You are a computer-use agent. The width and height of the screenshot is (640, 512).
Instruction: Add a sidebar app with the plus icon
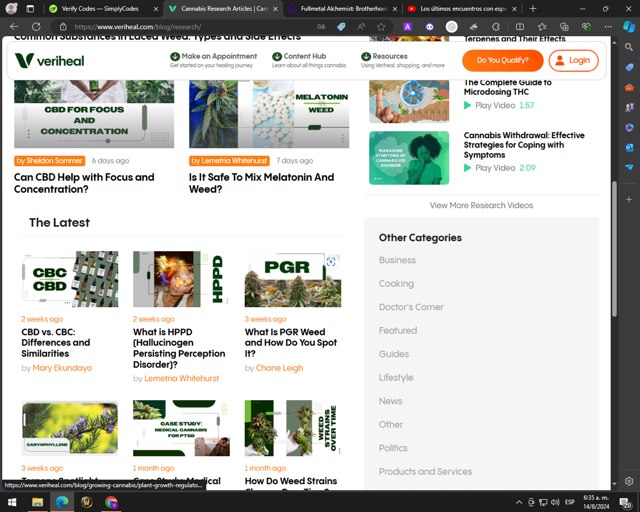(x=629, y=199)
